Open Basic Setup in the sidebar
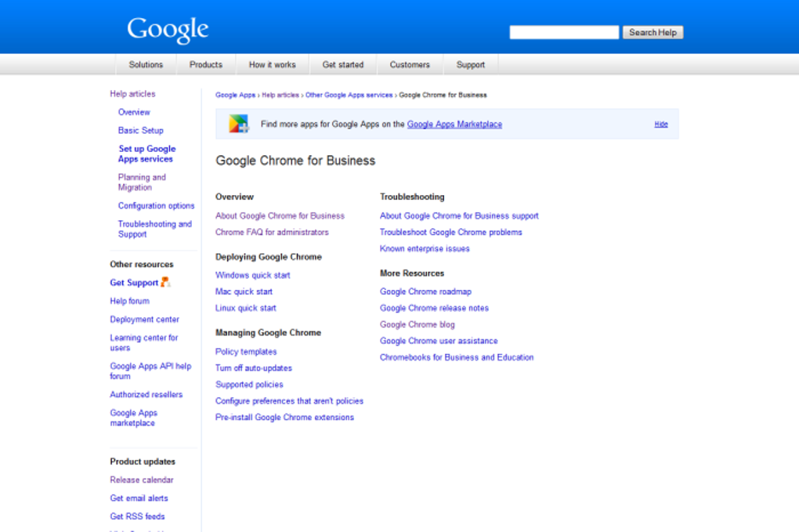The height and width of the screenshot is (532, 799). point(141,130)
